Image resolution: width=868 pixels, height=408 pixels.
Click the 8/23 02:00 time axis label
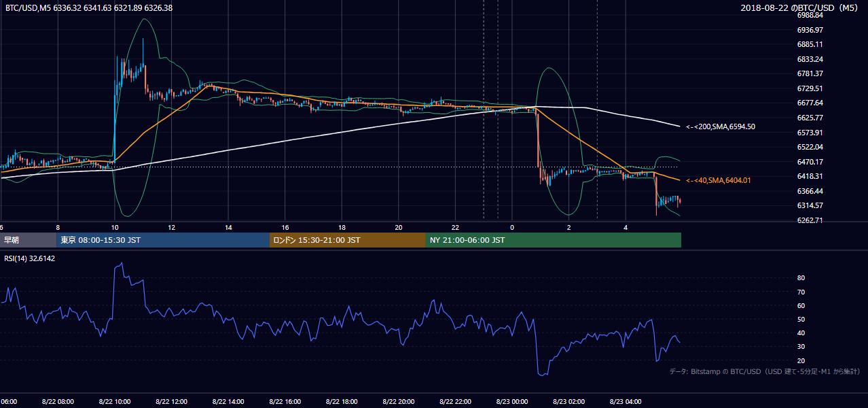(569, 402)
